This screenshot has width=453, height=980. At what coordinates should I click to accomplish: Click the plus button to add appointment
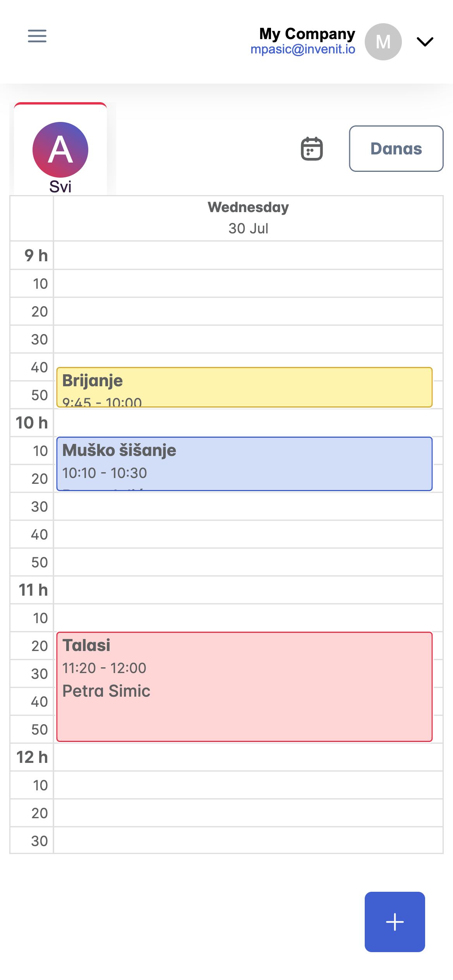[x=395, y=922]
